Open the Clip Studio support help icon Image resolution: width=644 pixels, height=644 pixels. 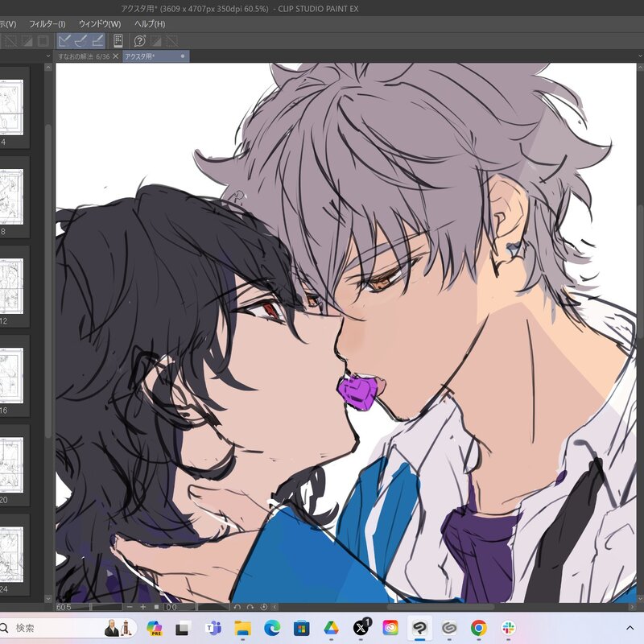(x=139, y=41)
